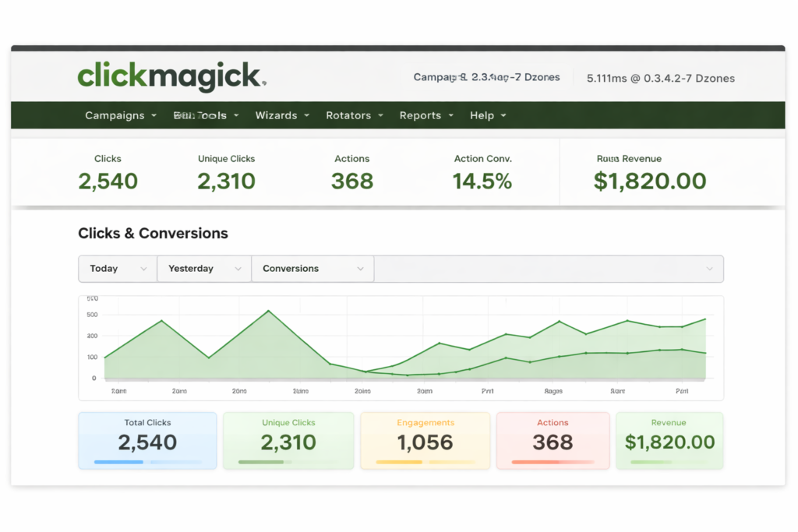Open the Actions card showing 368

(x=553, y=439)
